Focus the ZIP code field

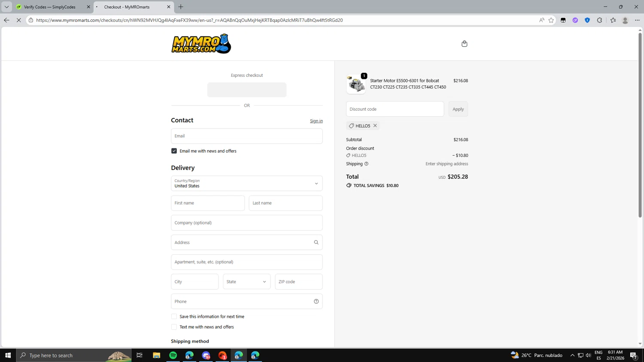(299, 282)
